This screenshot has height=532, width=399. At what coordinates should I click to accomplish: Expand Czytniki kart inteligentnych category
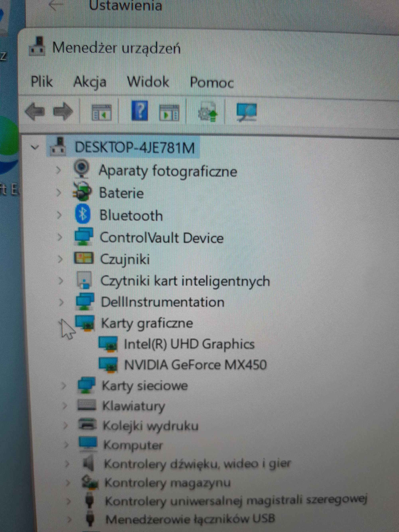click(61, 281)
